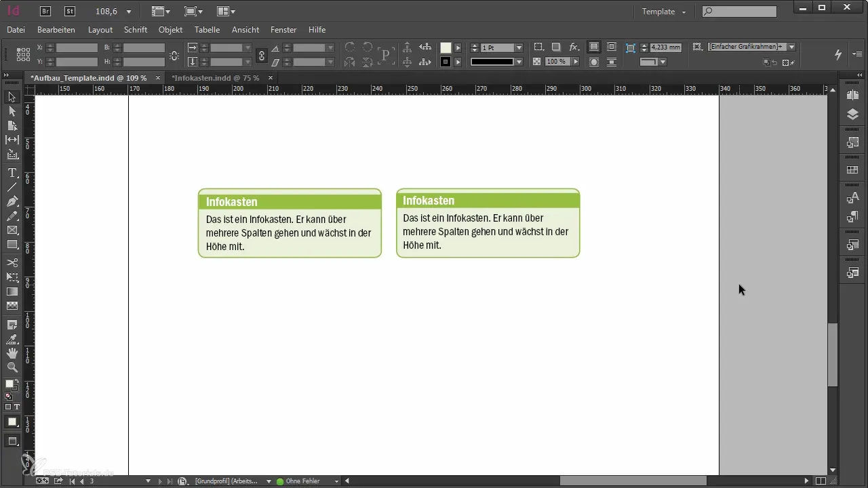Screen dimensions: 868x488
Task: Open the Fenster menu
Action: tap(283, 30)
